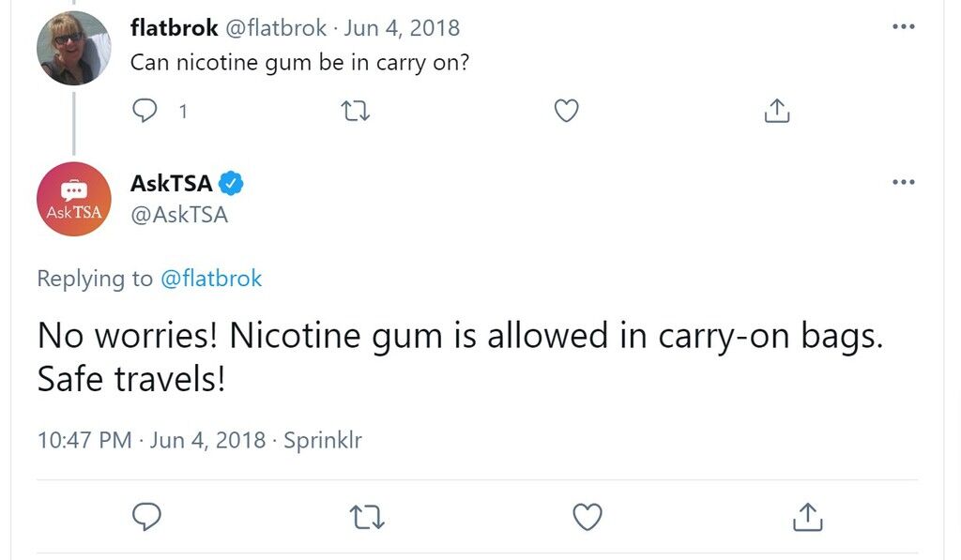Like flatbrok's tweet with the heart icon
This screenshot has height=560, width=961.
point(566,111)
